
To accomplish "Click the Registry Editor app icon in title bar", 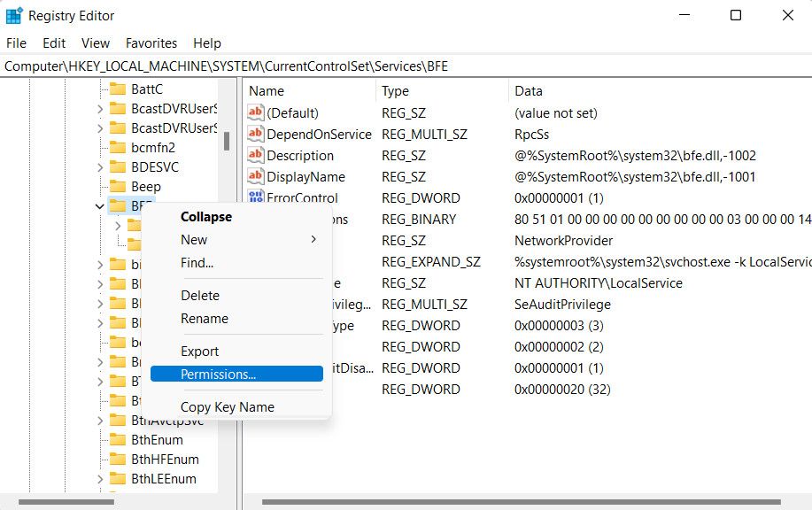I will 14,16.
